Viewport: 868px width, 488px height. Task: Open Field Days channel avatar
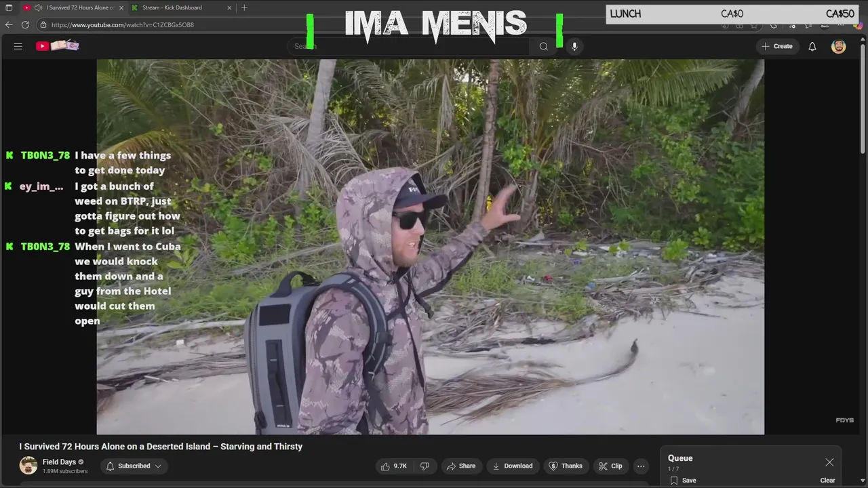[28, 466]
